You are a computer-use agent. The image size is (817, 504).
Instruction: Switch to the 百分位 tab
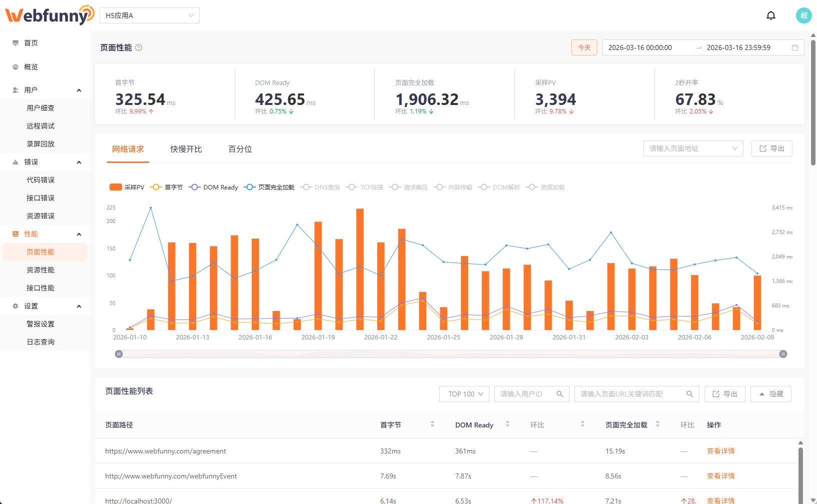(x=240, y=149)
